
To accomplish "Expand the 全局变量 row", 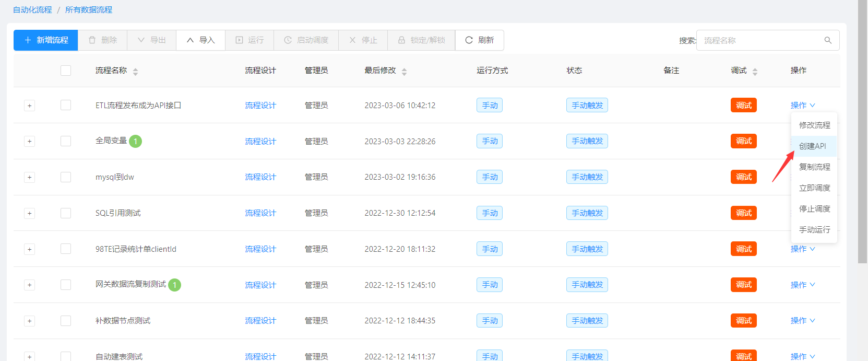I will [30, 142].
